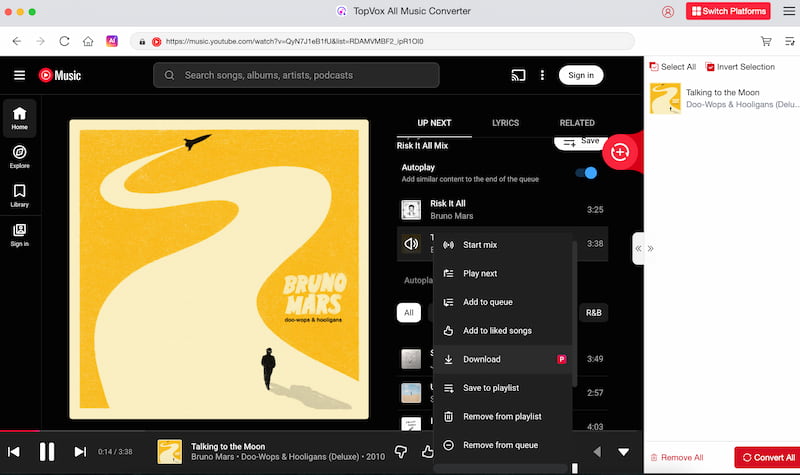Select Talking to the Moon in convert list
This screenshot has height=475, width=800.
pos(722,98)
